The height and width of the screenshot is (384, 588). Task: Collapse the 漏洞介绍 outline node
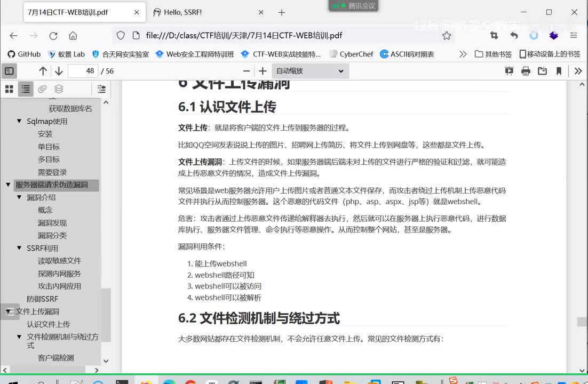point(19,197)
